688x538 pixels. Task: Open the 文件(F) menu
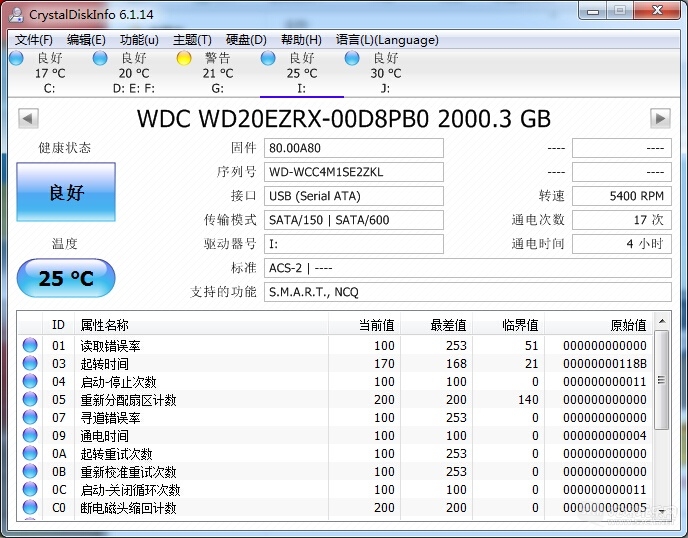[x=34, y=40]
